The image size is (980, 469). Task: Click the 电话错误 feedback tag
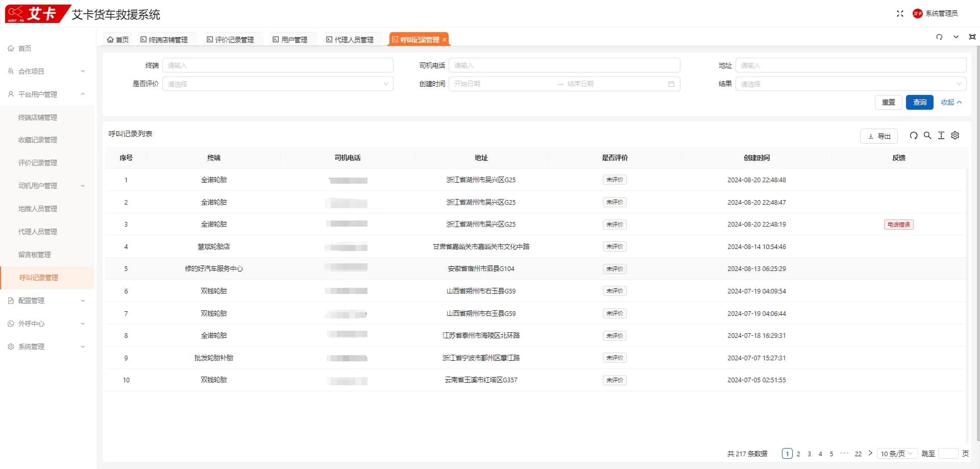pyautogui.click(x=899, y=225)
